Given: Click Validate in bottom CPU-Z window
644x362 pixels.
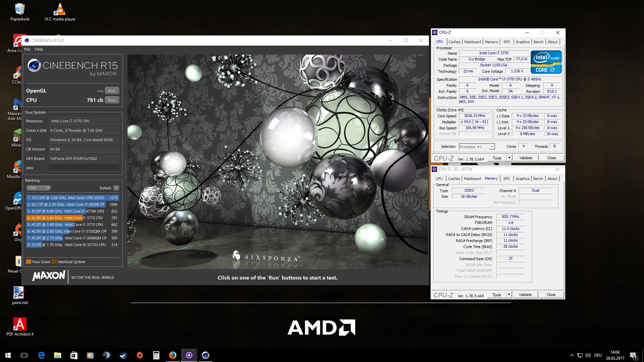Looking at the screenshot, I should coord(525,295).
